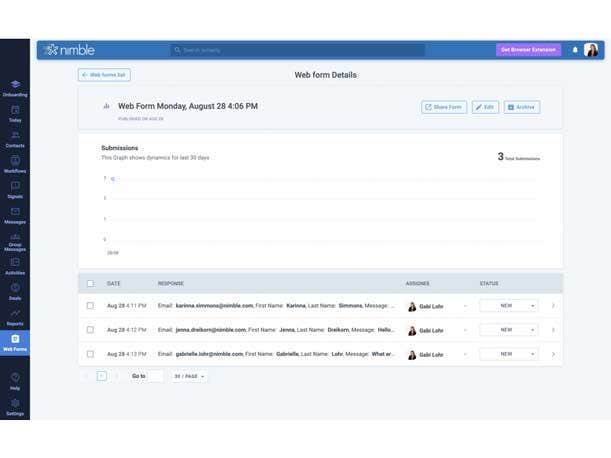The image size is (611, 458).
Task: Switch to Messages in the sidebar
Action: [15, 212]
